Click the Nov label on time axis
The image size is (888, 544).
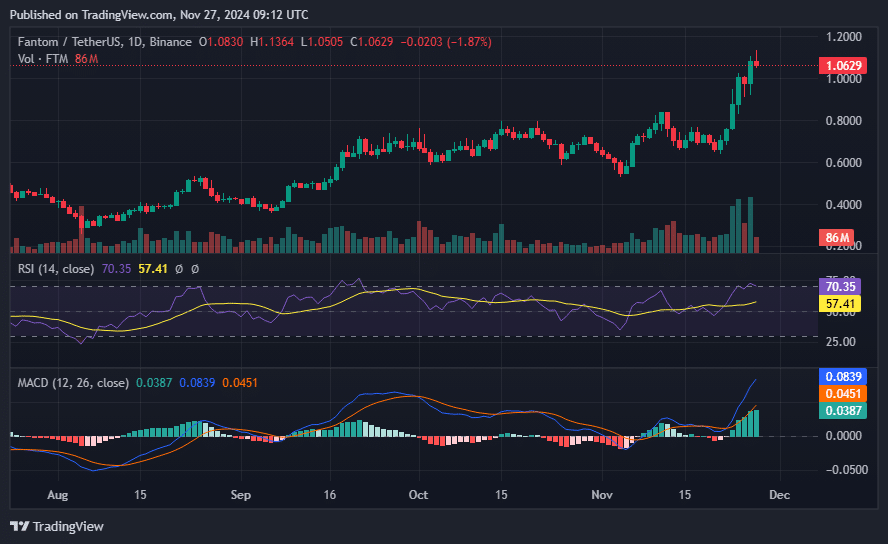pyautogui.click(x=602, y=495)
